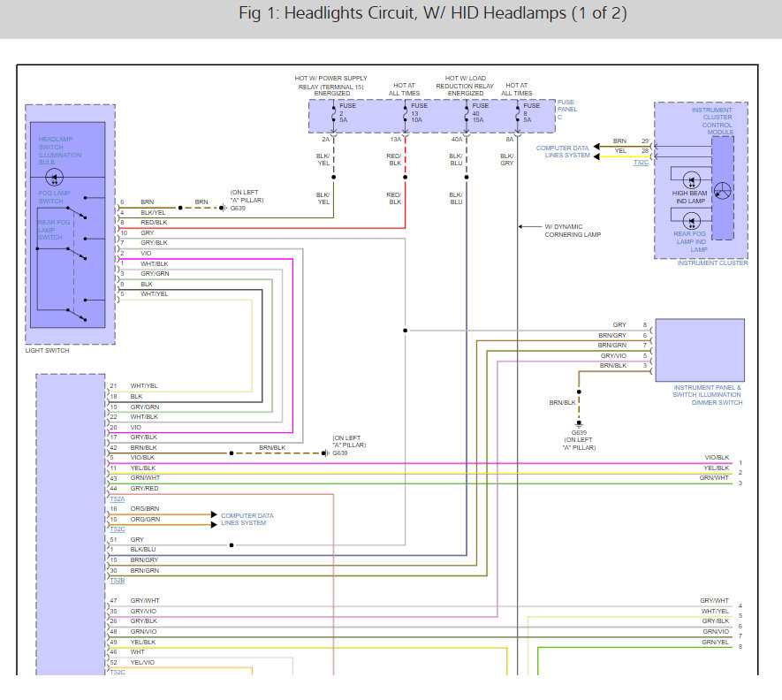
Task: Click the 'LIGHT SWITCH' label
Action: 48,350
